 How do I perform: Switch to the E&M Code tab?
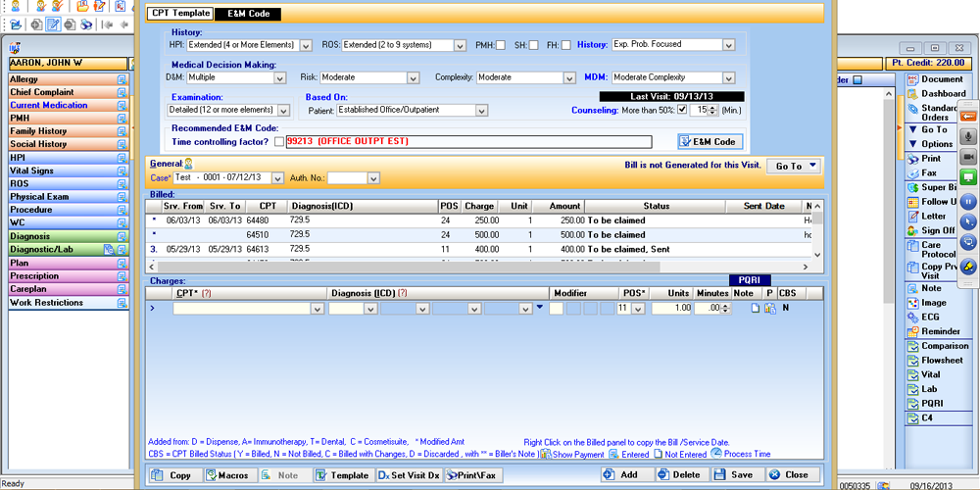[x=249, y=13]
